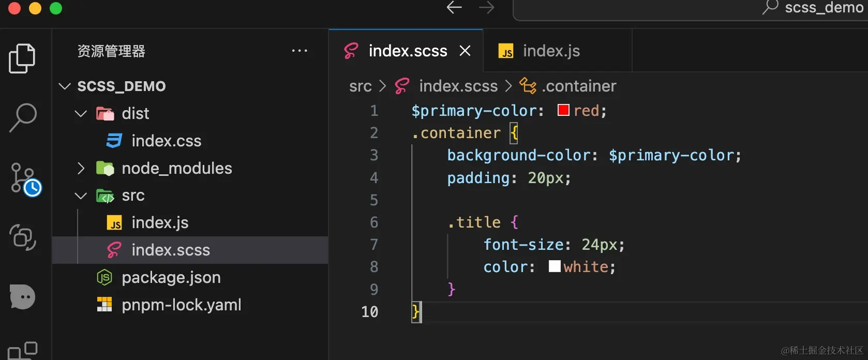Open the Search view in activity bar
Viewport: 868px width, 360px height.
pyautogui.click(x=23, y=117)
